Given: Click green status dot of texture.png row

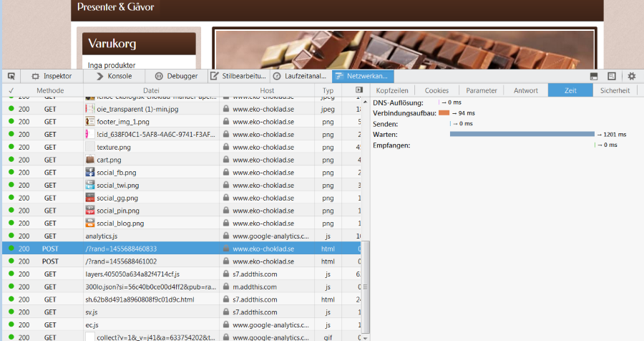Looking at the screenshot, I should [x=11, y=146].
